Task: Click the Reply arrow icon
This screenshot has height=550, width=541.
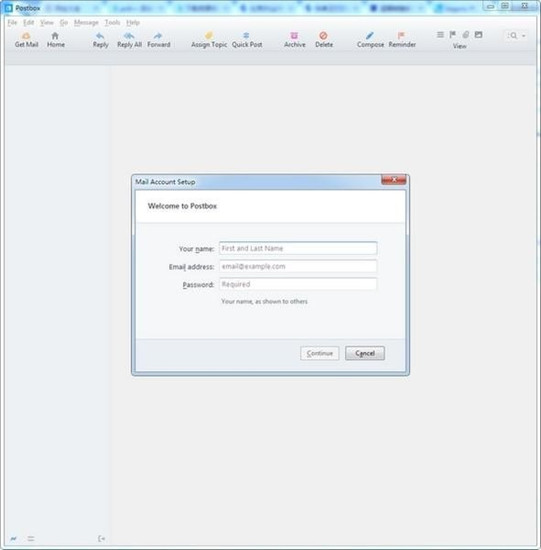Action: pyautogui.click(x=100, y=36)
